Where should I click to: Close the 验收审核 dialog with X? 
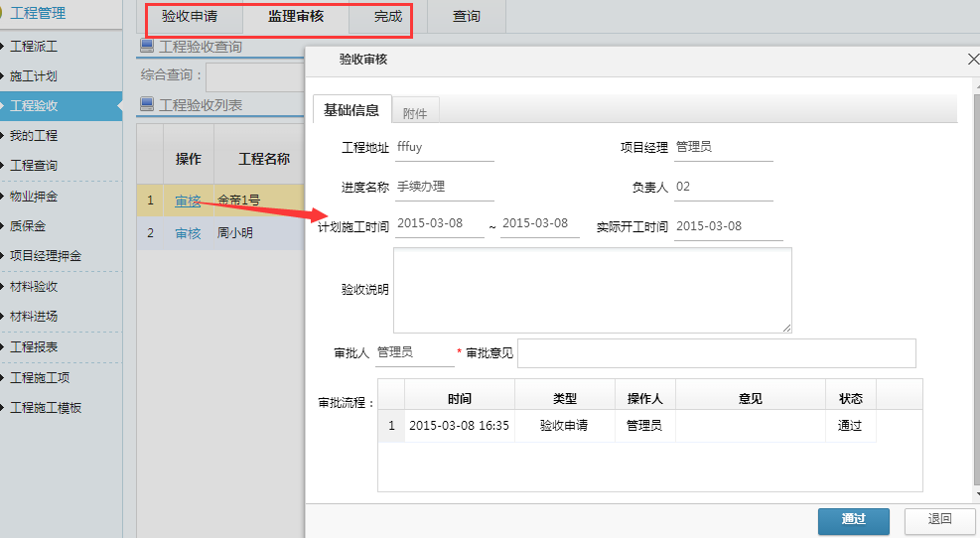click(973, 60)
